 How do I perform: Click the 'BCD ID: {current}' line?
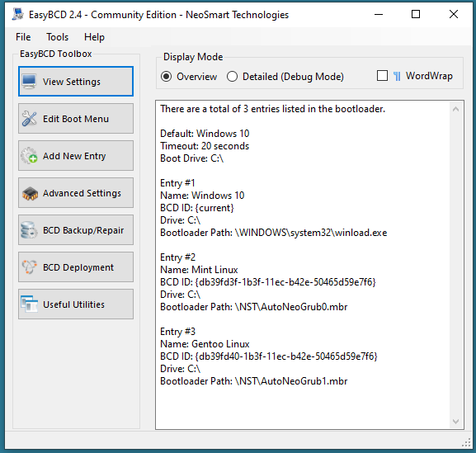pos(197,208)
